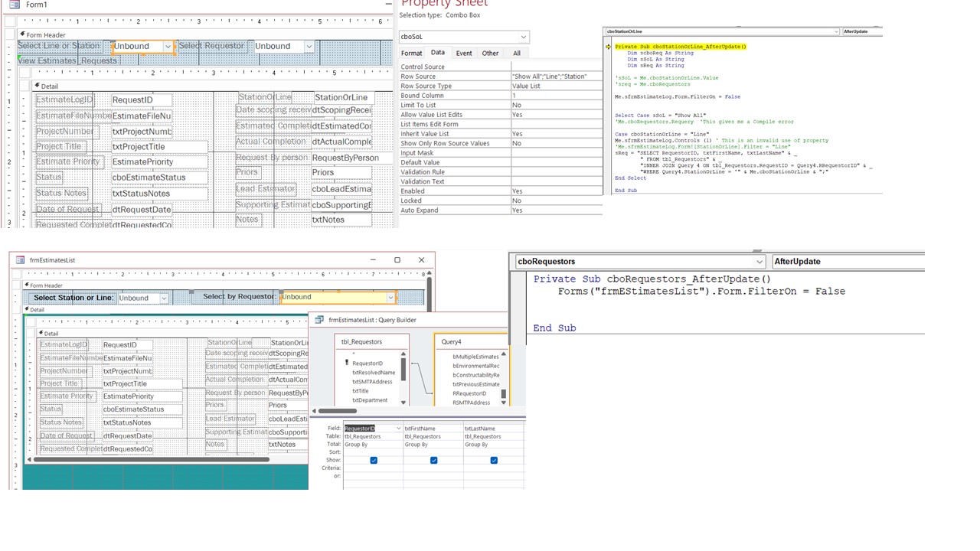This screenshot has width=980, height=551.
Task: Open the Format tab in Property Sheet
Action: pos(411,53)
